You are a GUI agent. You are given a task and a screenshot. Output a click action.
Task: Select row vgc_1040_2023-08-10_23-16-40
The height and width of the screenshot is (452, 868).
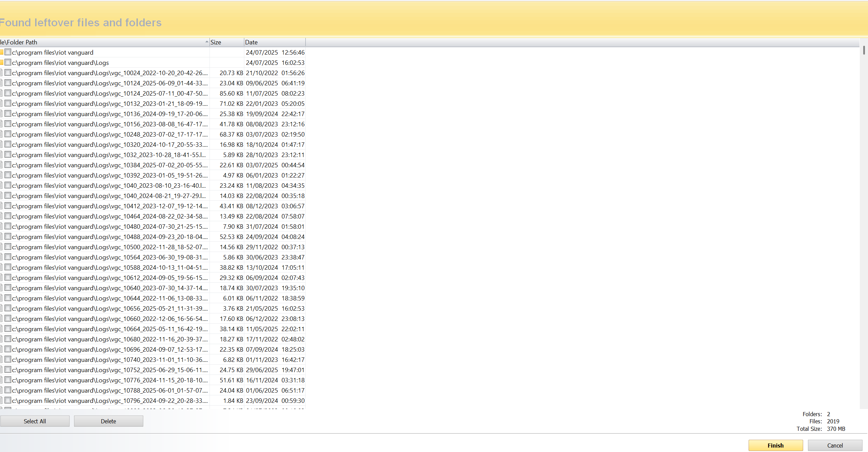coord(153,185)
